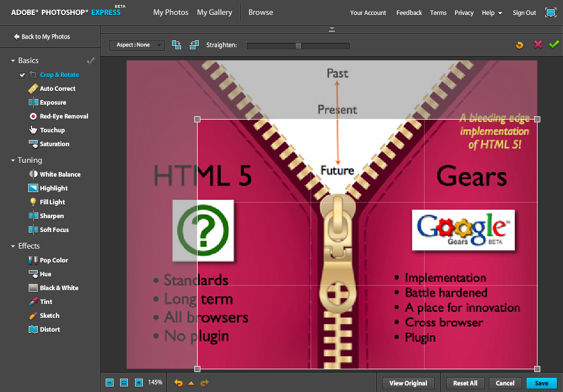563x392 pixels.
Task: Click the top-right crop handle
Action: pos(537,119)
